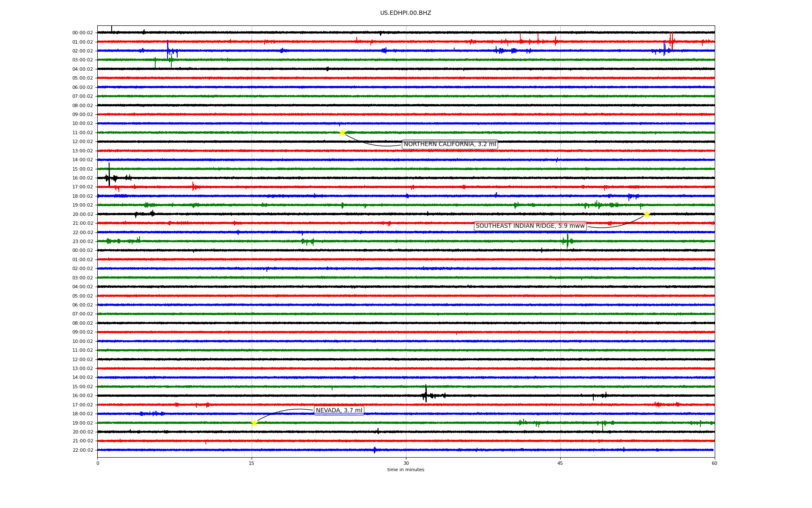812x508 pixels.
Task: Click the 30 minute x-axis tick label
Action: coord(406,463)
